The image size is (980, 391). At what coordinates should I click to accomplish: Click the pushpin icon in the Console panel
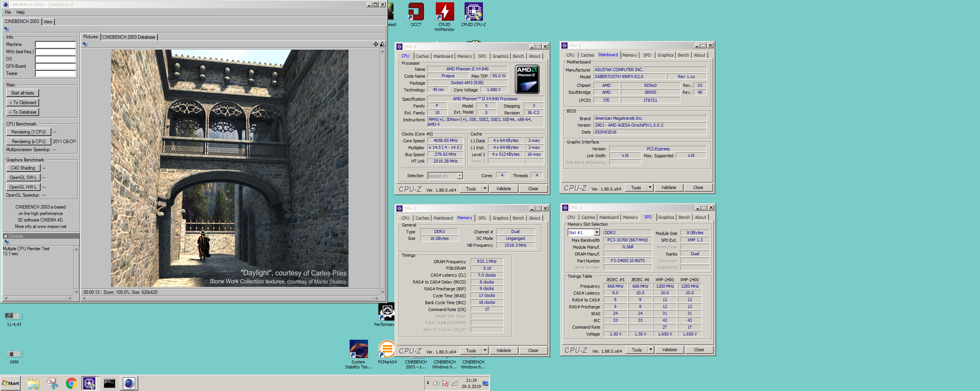7,242
